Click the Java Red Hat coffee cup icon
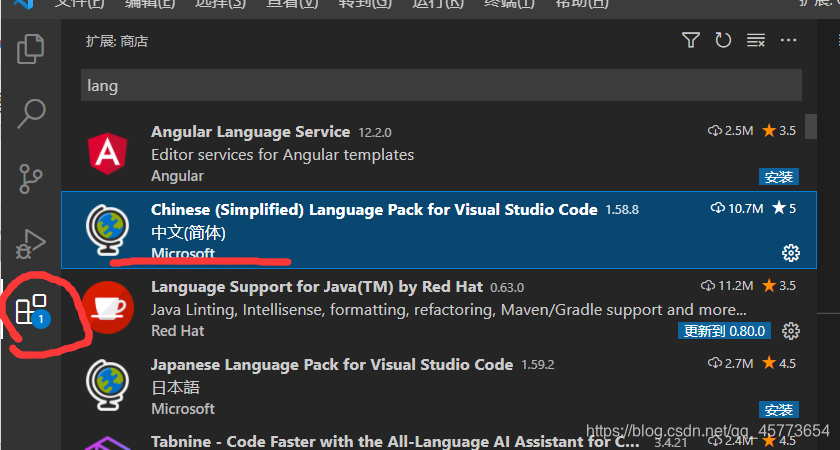The width and height of the screenshot is (840, 450). [108, 308]
